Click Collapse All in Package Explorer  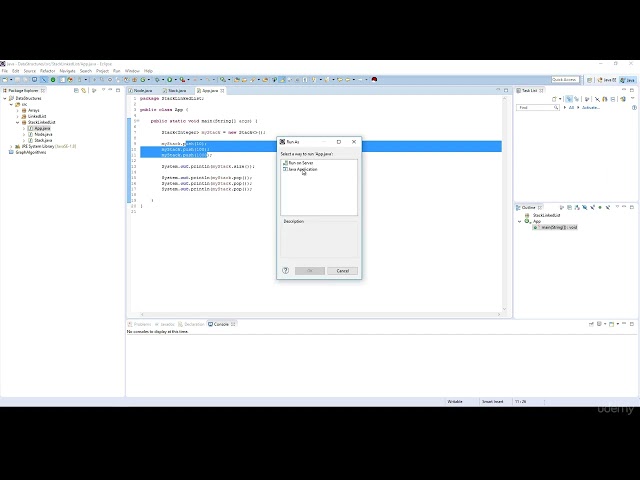pyautogui.click(x=76, y=90)
